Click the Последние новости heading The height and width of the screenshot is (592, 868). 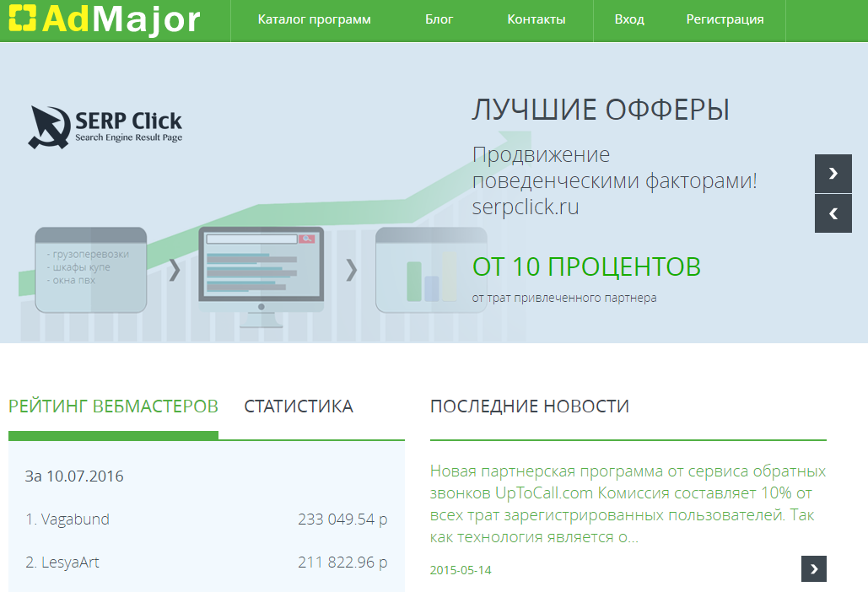(x=530, y=406)
